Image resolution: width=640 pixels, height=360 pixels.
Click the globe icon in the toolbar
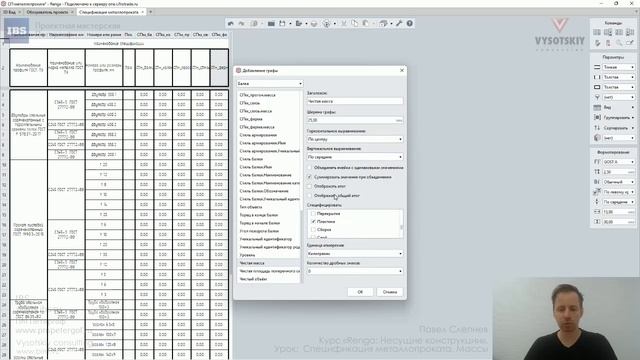(x=327, y=24)
